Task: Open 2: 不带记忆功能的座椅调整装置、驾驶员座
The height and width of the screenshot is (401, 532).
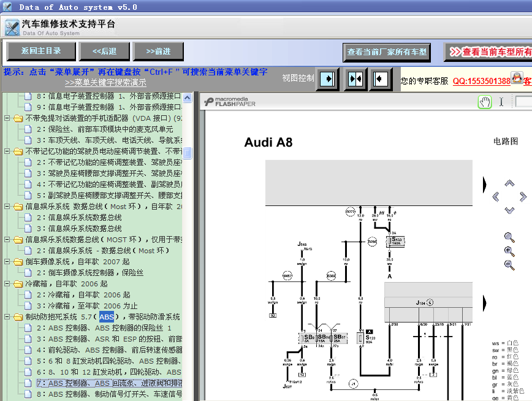Action: (x=109, y=162)
